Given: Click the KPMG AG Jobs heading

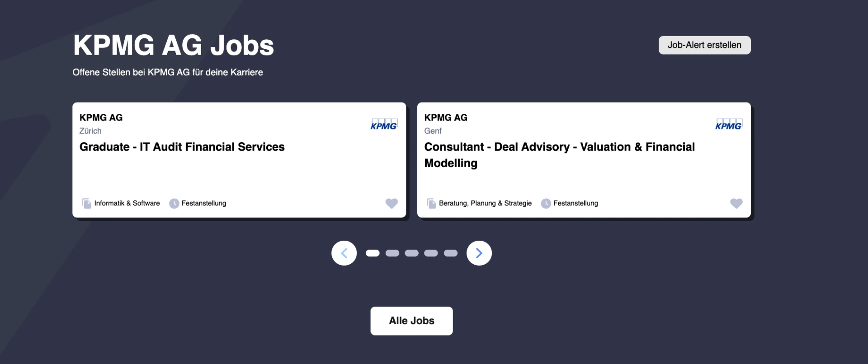Looking at the screenshot, I should (174, 45).
